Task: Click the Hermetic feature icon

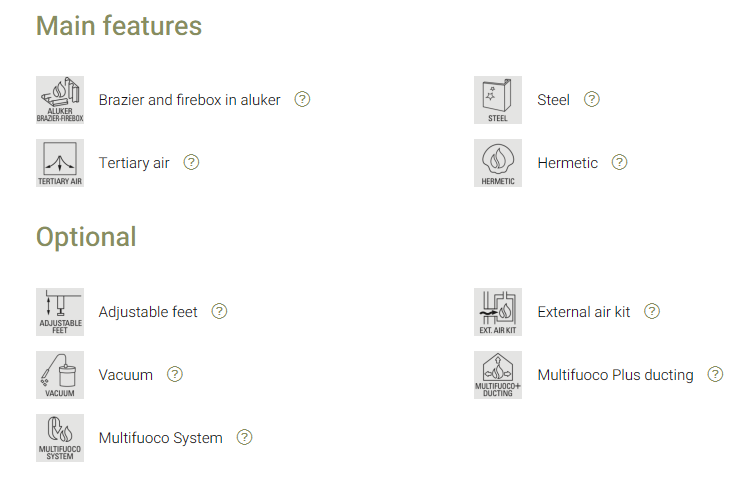Action: [498, 163]
